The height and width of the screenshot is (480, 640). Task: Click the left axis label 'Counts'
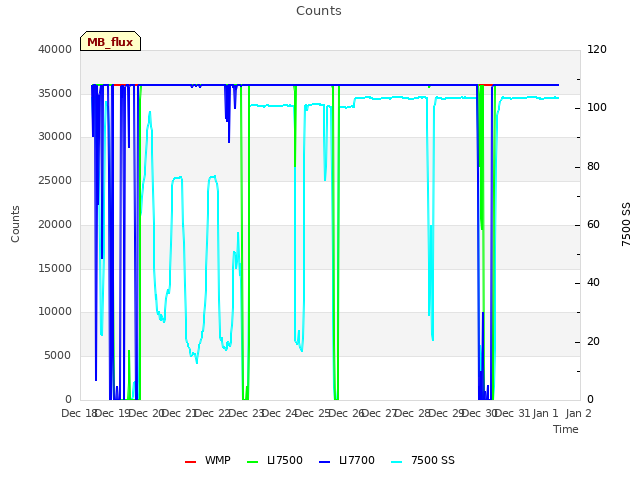(x=15, y=224)
